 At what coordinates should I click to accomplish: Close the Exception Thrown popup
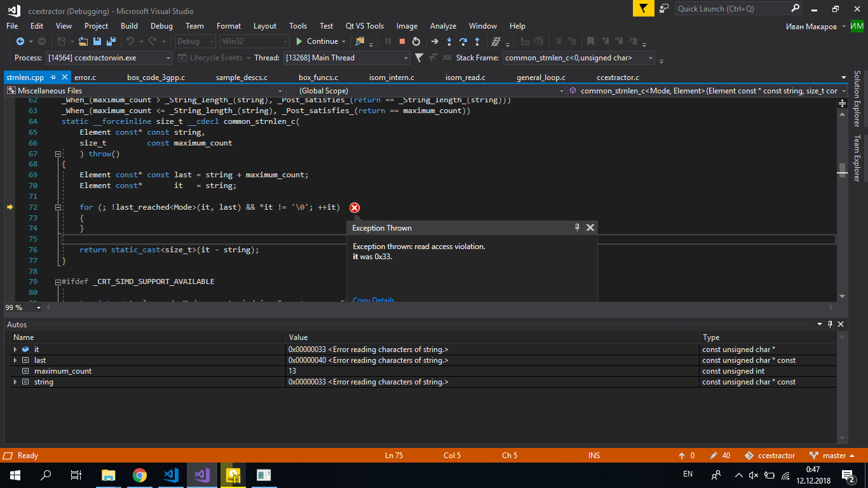click(590, 227)
